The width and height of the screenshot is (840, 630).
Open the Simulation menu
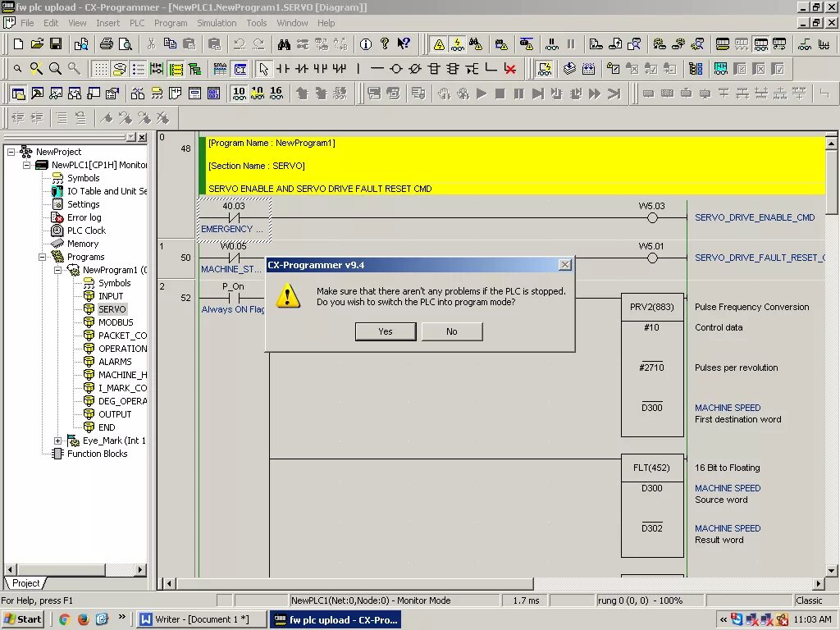[217, 23]
